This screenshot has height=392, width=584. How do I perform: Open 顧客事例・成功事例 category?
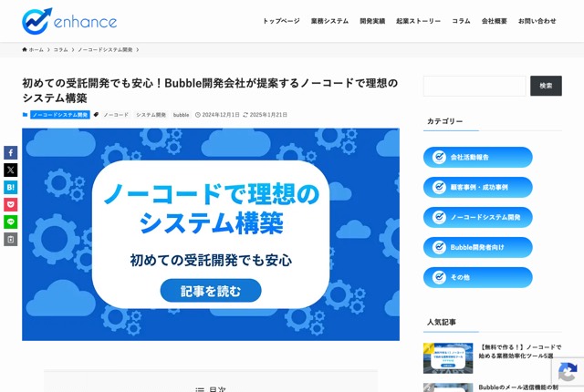[x=478, y=187]
